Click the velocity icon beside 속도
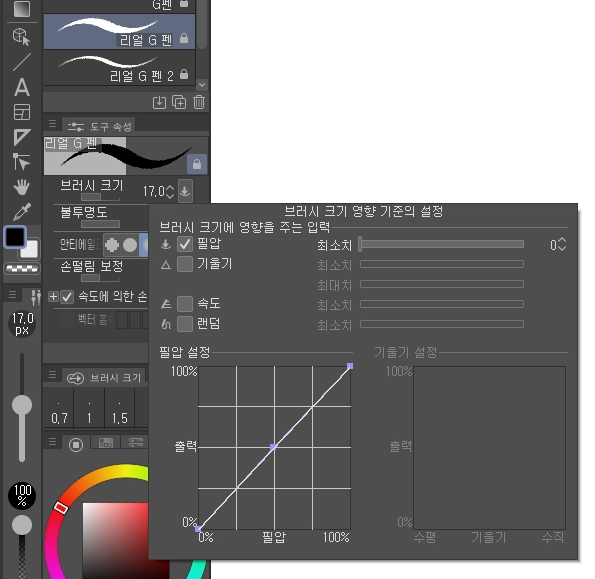 coord(165,304)
